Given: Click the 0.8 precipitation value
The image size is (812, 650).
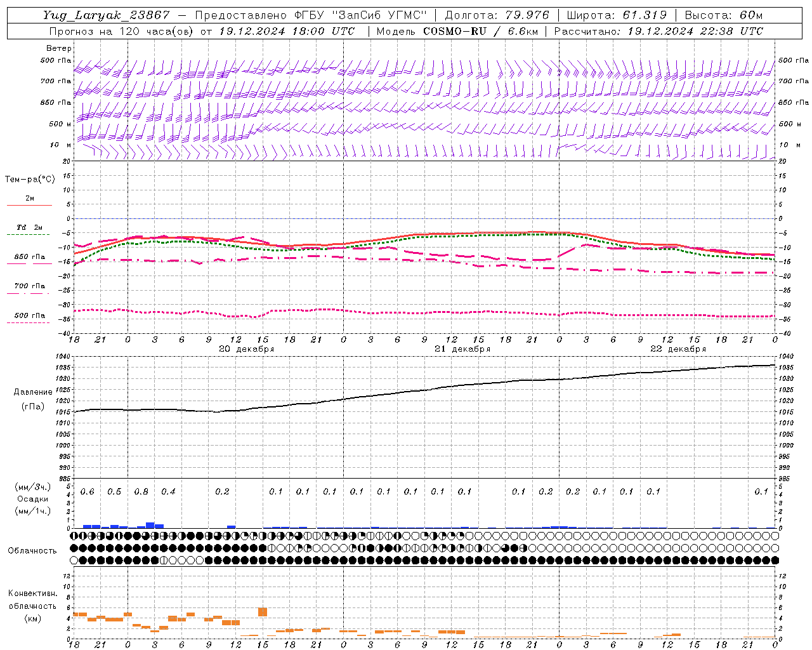Looking at the screenshot, I should coord(141,492).
